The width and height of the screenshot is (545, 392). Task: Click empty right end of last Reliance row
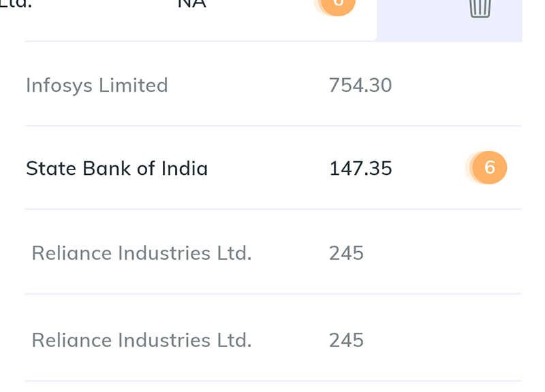tap(445, 340)
